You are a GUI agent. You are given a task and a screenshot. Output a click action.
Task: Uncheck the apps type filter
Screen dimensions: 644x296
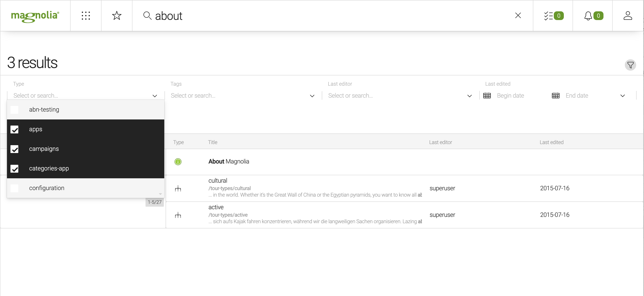click(15, 129)
